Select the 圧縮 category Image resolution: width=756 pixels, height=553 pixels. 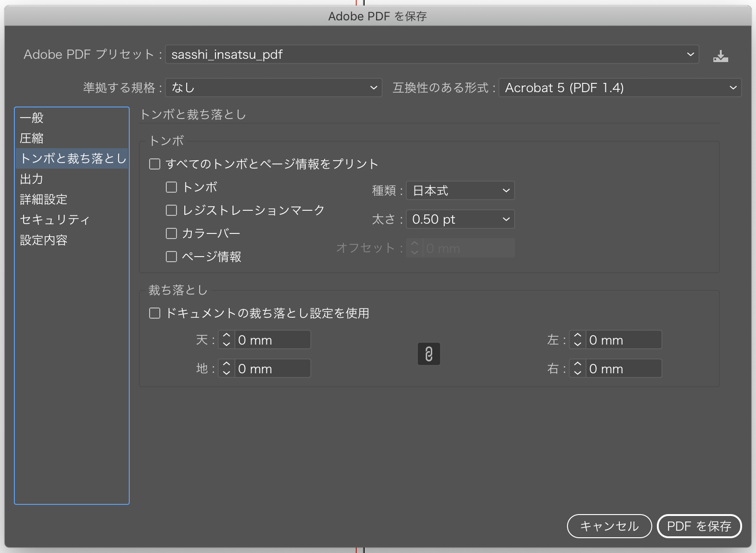point(72,138)
